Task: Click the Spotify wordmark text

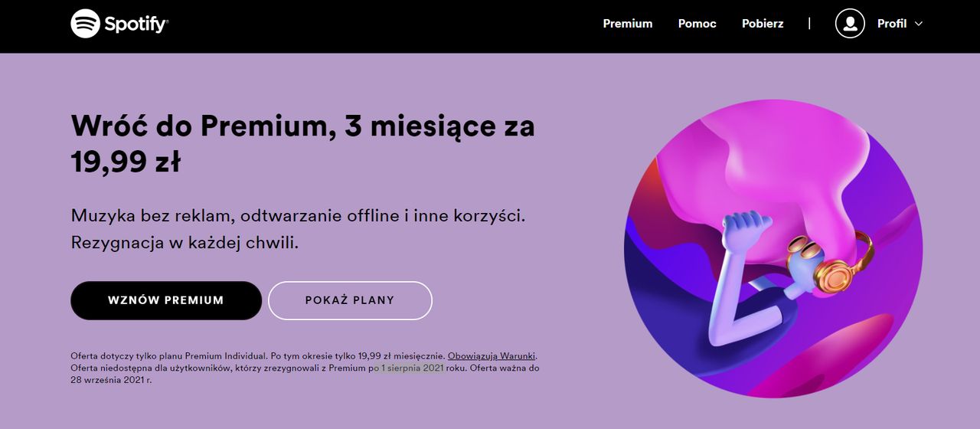Action: tap(136, 25)
